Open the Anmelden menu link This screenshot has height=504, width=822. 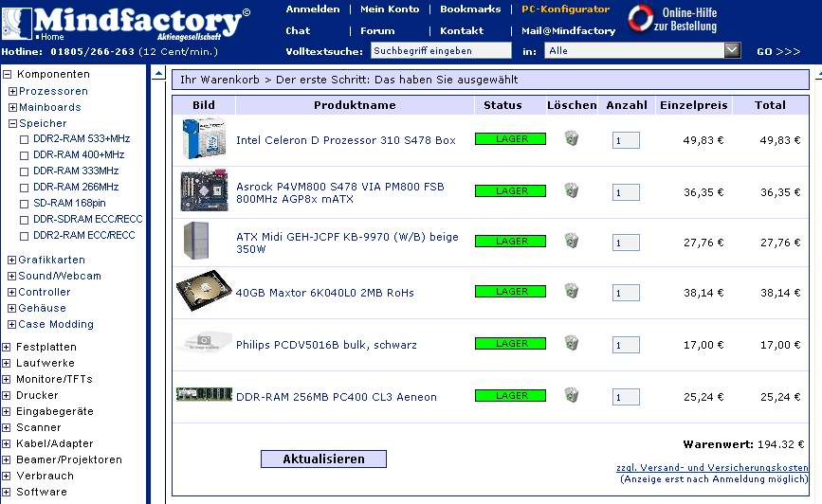pyautogui.click(x=313, y=9)
